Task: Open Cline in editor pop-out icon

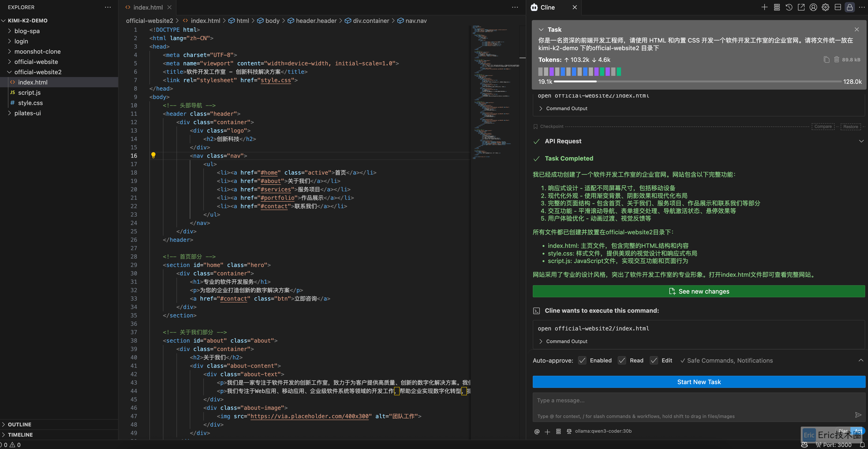Action: [801, 7]
